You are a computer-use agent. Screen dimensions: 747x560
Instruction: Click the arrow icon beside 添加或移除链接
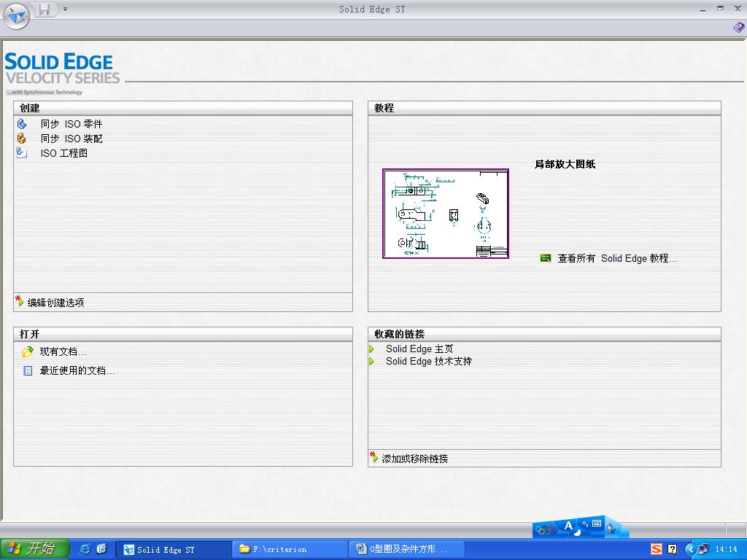[374, 458]
